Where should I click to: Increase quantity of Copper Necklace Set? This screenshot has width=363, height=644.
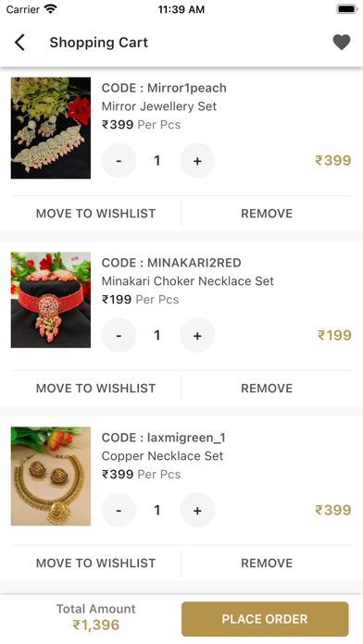coord(197,510)
